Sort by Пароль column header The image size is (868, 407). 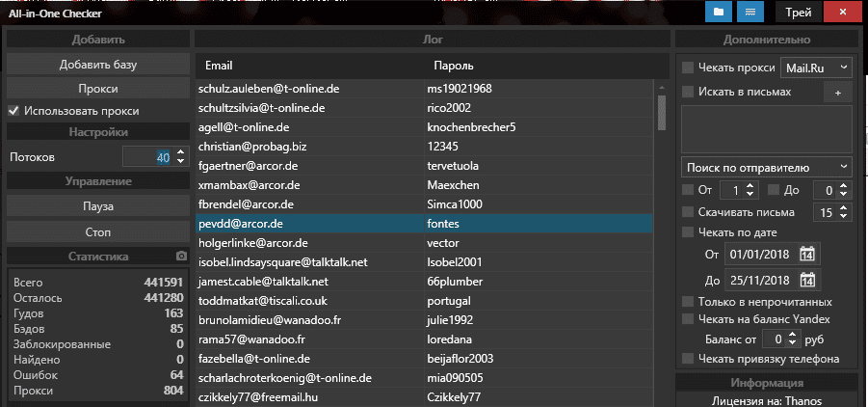pos(453,66)
